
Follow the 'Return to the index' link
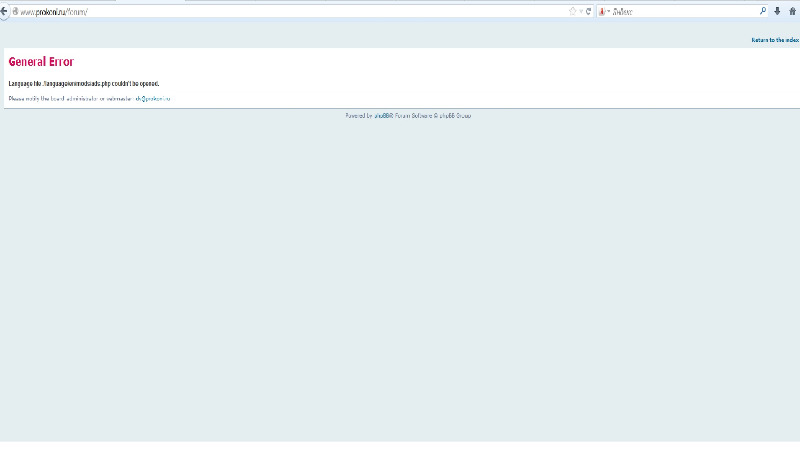(774, 40)
